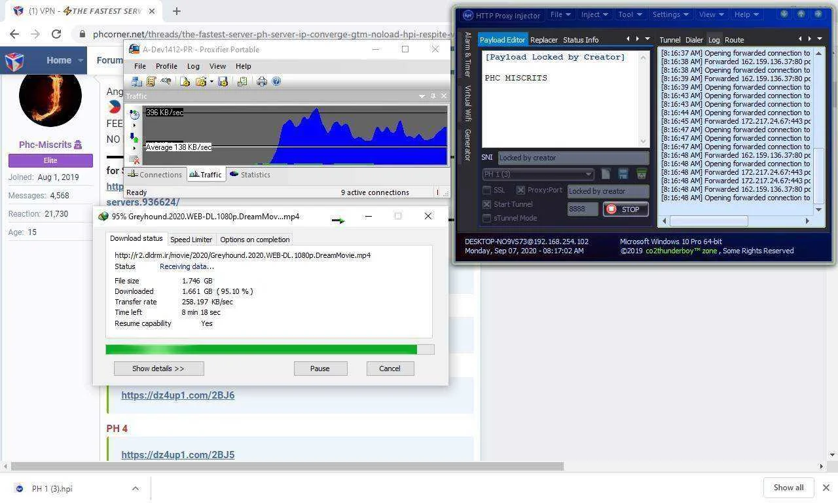
Task: Toggle the Start Tunnel checkbox
Action: click(486, 204)
